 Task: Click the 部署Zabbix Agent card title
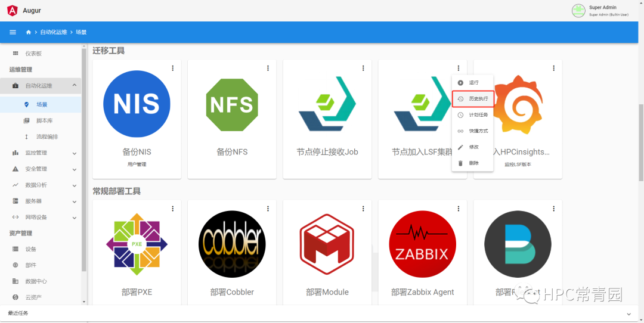(423, 292)
